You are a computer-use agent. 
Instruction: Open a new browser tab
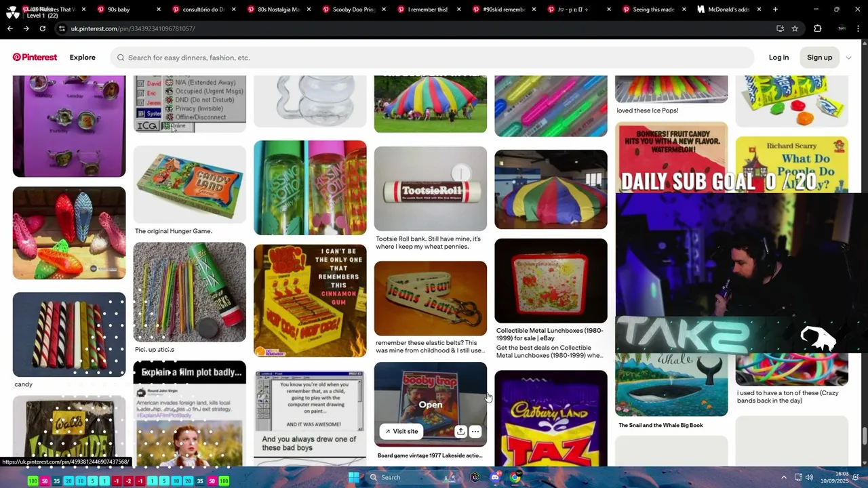click(x=775, y=9)
